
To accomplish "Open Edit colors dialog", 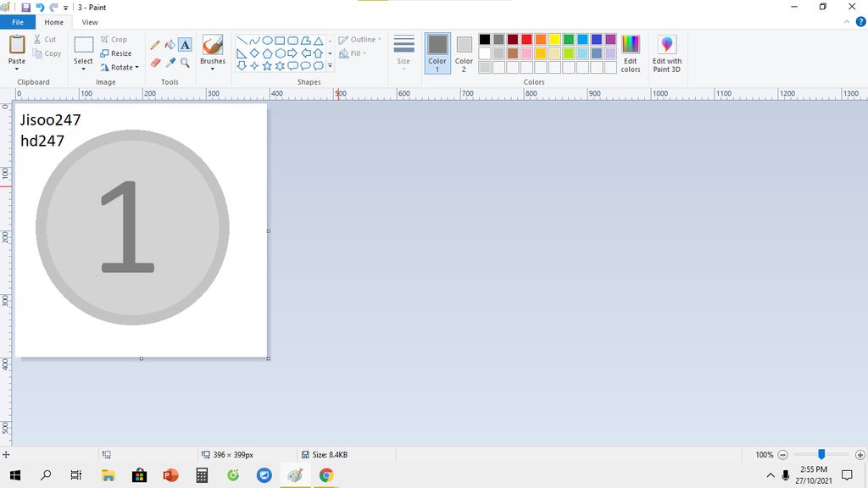I will click(x=631, y=53).
